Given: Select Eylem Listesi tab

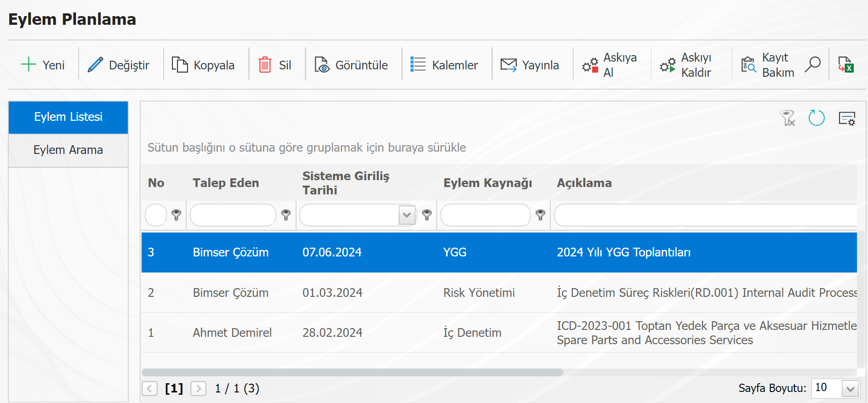Looking at the screenshot, I should (x=68, y=117).
